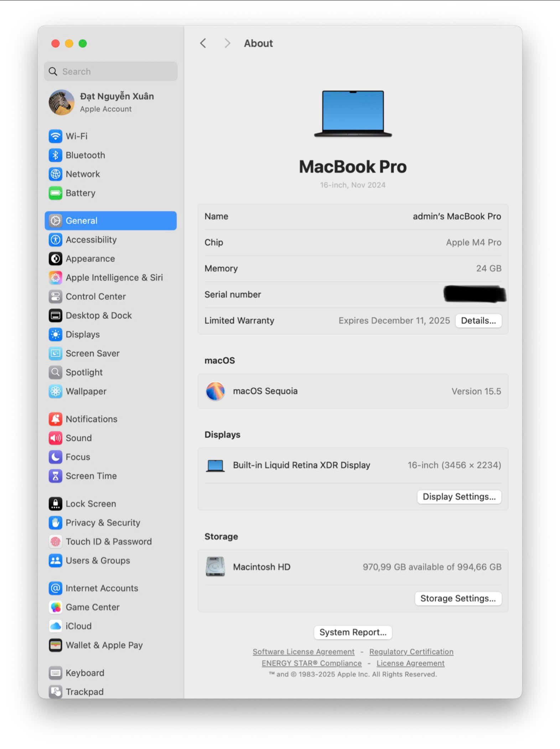
Task: Open the Trackpad icon
Action: 55,692
